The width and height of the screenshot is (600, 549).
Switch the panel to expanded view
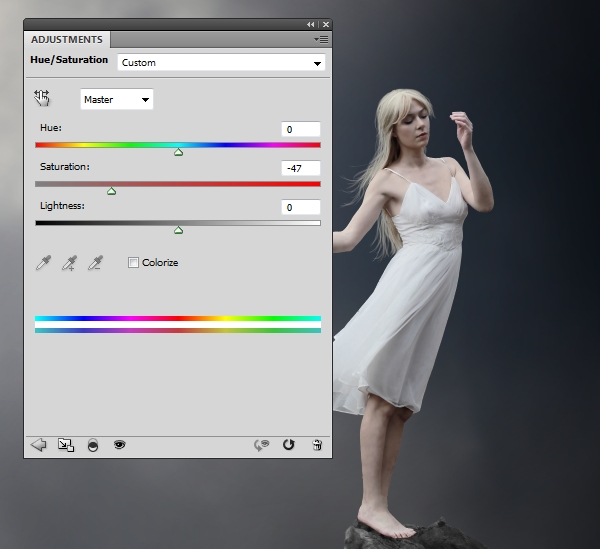coord(66,445)
